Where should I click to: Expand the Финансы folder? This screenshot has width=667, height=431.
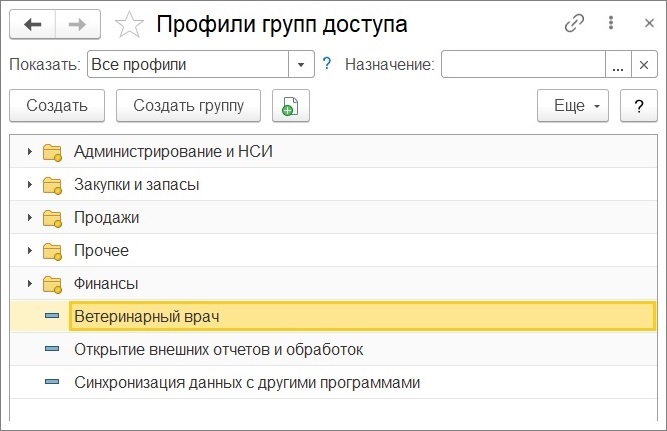pos(29,283)
